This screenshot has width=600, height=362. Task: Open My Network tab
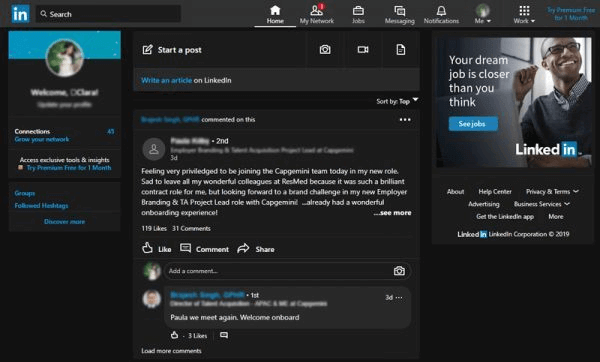point(317,15)
